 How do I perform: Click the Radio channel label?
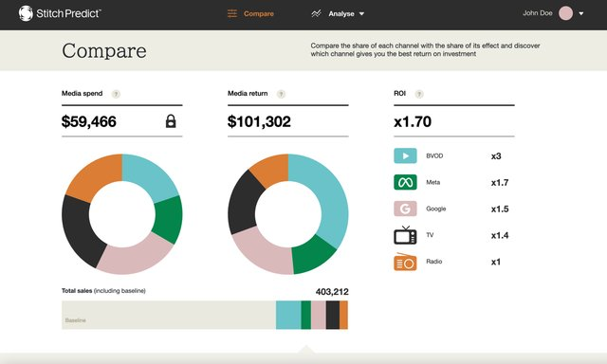[x=434, y=262]
